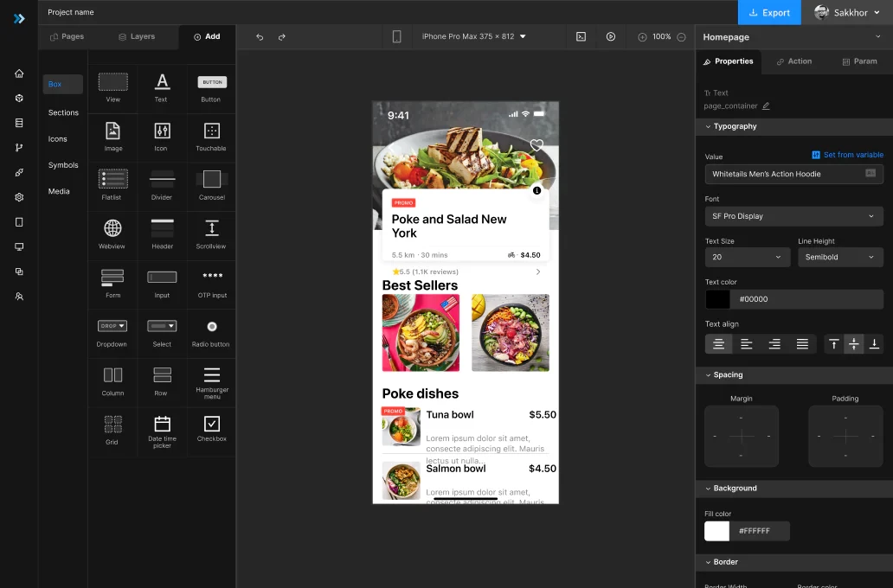Screen dimensions: 893x588
Task: Collapse the Typography section
Action: click(x=709, y=126)
